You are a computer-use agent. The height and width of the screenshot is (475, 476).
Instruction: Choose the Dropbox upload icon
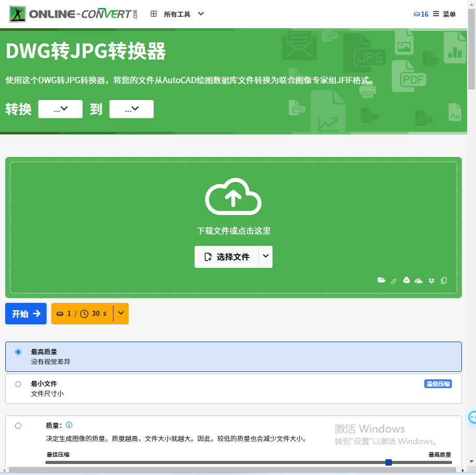coord(432,281)
